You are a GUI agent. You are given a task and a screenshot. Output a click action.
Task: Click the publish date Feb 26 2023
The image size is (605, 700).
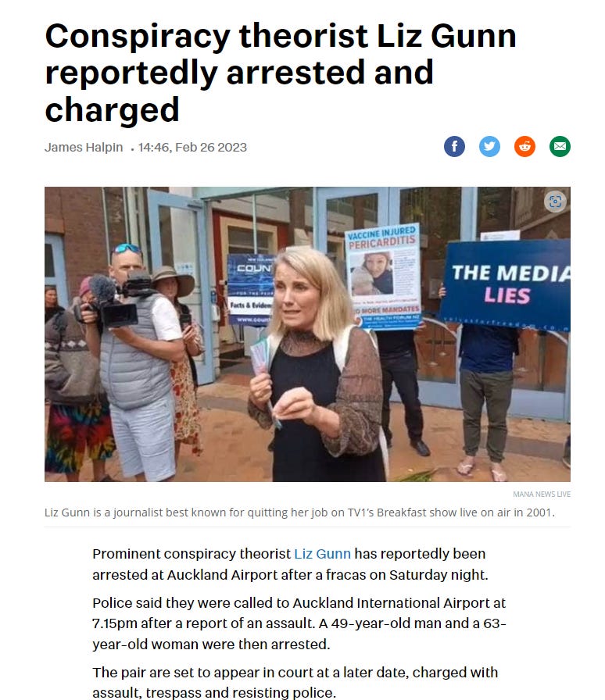click(211, 148)
